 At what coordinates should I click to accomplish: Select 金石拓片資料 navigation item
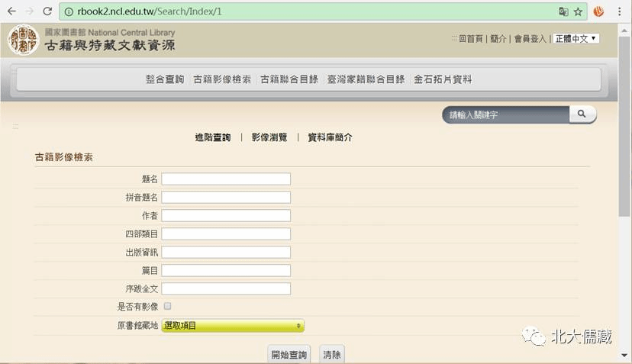pyautogui.click(x=443, y=79)
